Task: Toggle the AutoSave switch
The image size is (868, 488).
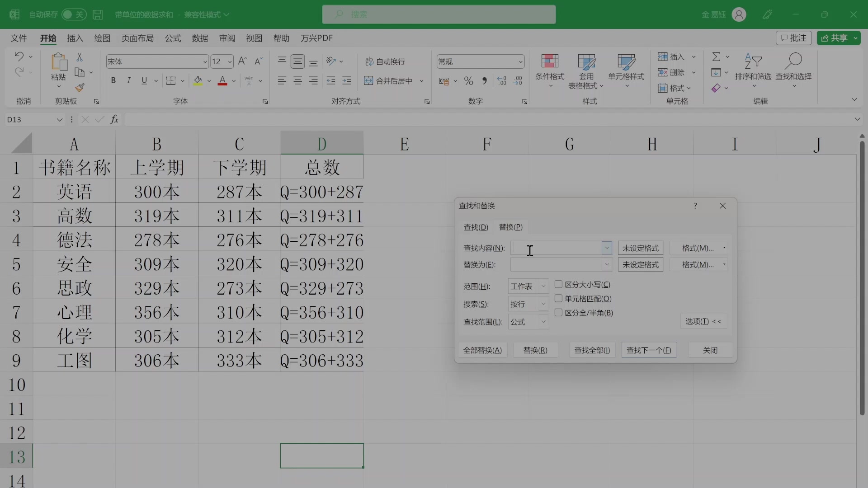Action: 73,14
